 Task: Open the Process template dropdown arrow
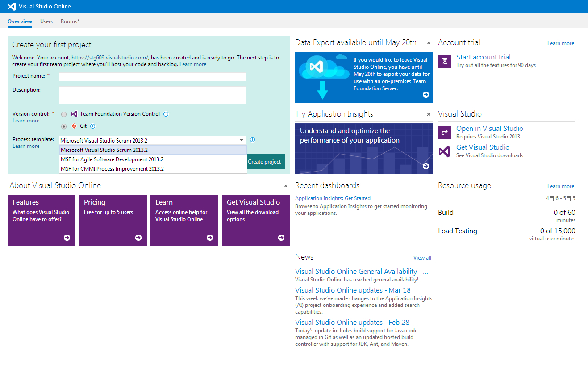point(242,140)
